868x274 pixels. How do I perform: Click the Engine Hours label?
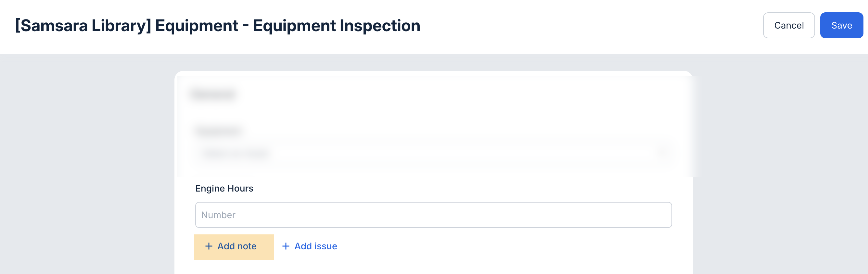tap(224, 188)
